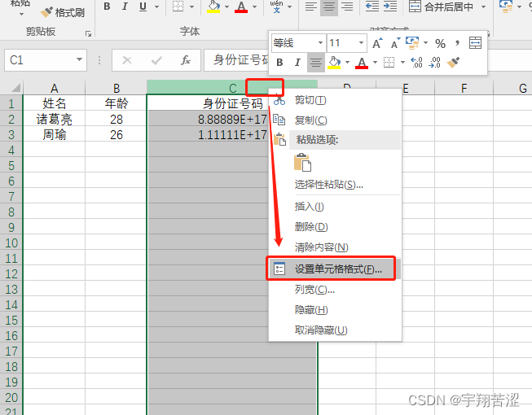The image size is (532, 415).
Task: Align text left in ribbon
Action: tap(310, 7)
